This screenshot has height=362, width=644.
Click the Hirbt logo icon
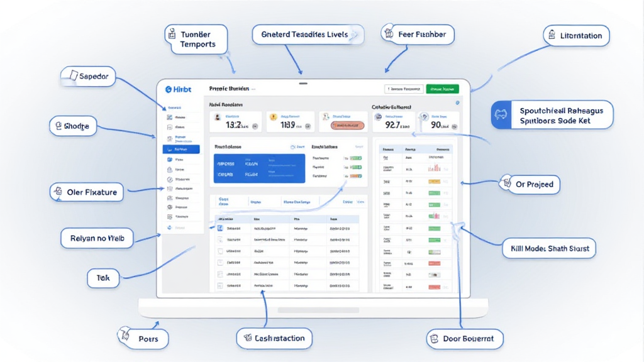(x=169, y=90)
